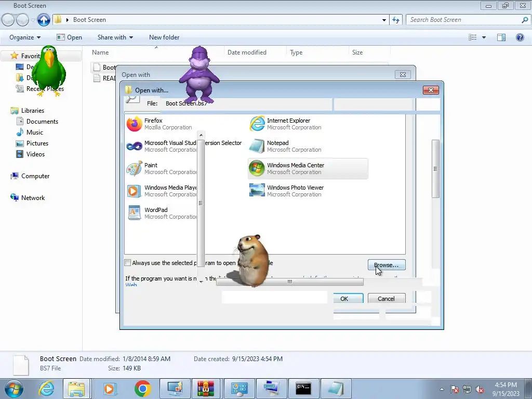Click the refresh address bar button
Screen dimensions: 532x399
pos(395,20)
